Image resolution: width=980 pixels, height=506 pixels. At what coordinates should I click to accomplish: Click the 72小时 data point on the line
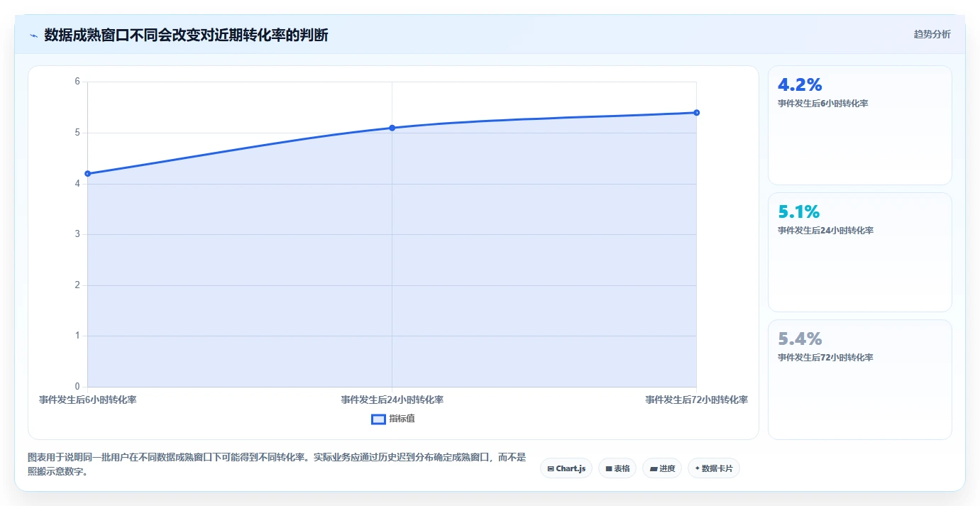click(696, 112)
